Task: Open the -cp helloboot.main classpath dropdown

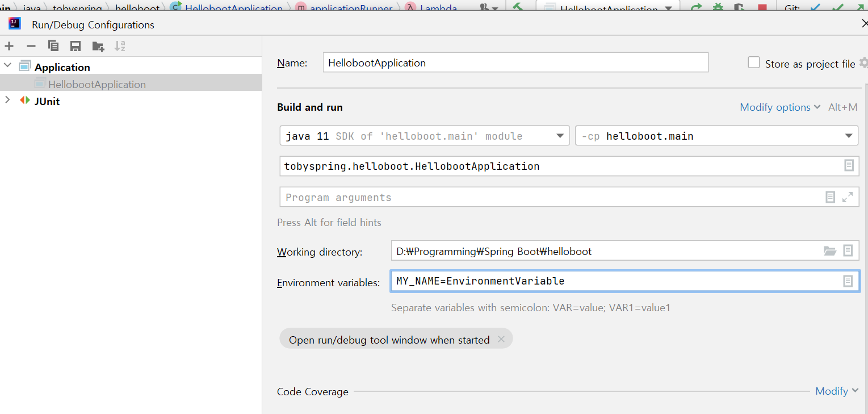Action: [x=848, y=136]
